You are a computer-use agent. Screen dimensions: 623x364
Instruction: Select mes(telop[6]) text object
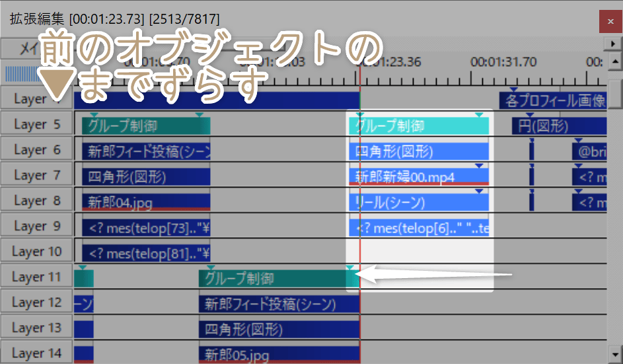pyautogui.click(x=419, y=228)
